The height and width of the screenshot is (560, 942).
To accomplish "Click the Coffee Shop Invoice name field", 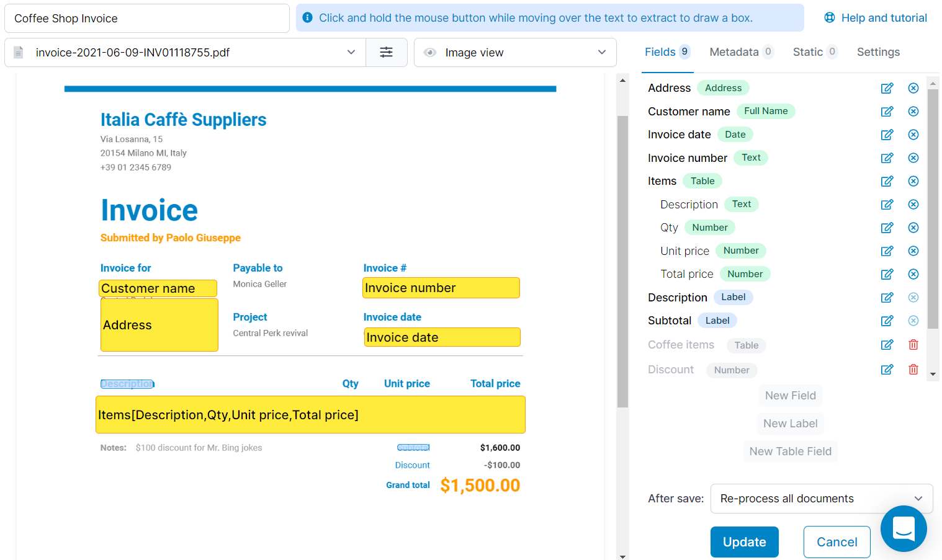I will (x=147, y=19).
